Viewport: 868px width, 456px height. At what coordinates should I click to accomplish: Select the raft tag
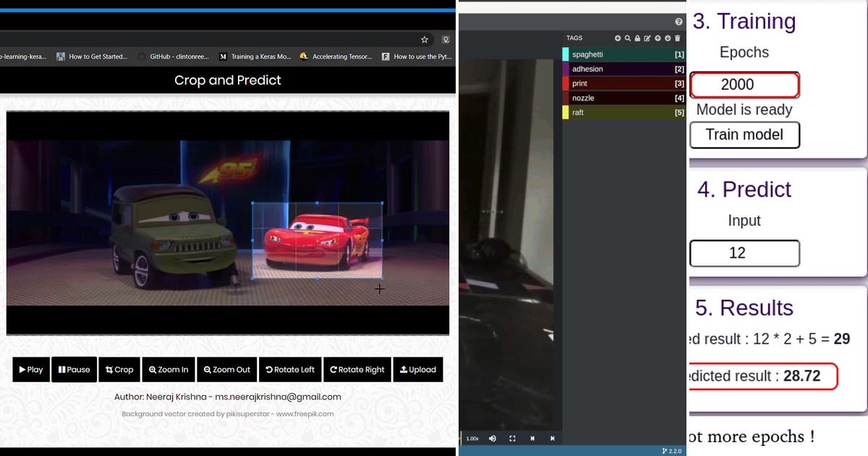click(x=624, y=112)
